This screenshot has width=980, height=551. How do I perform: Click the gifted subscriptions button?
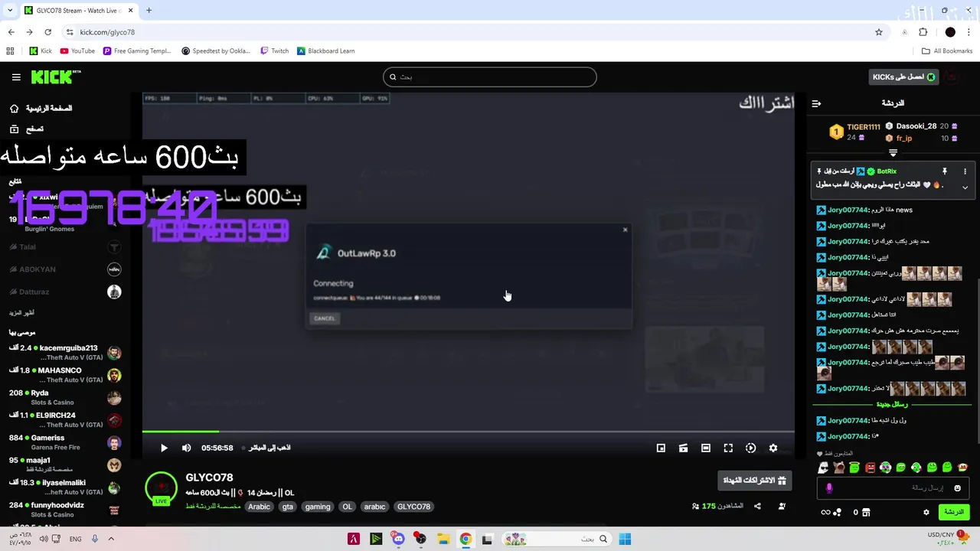tap(756, 480)
